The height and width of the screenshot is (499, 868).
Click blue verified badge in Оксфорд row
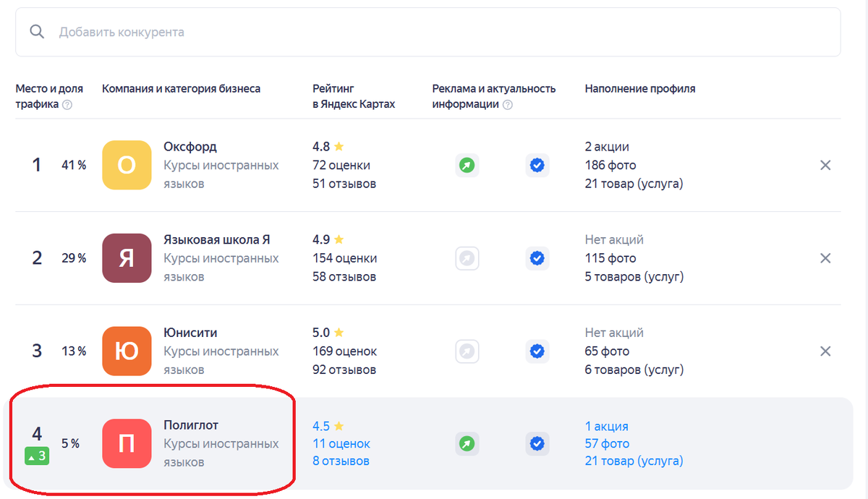point(537,166)
